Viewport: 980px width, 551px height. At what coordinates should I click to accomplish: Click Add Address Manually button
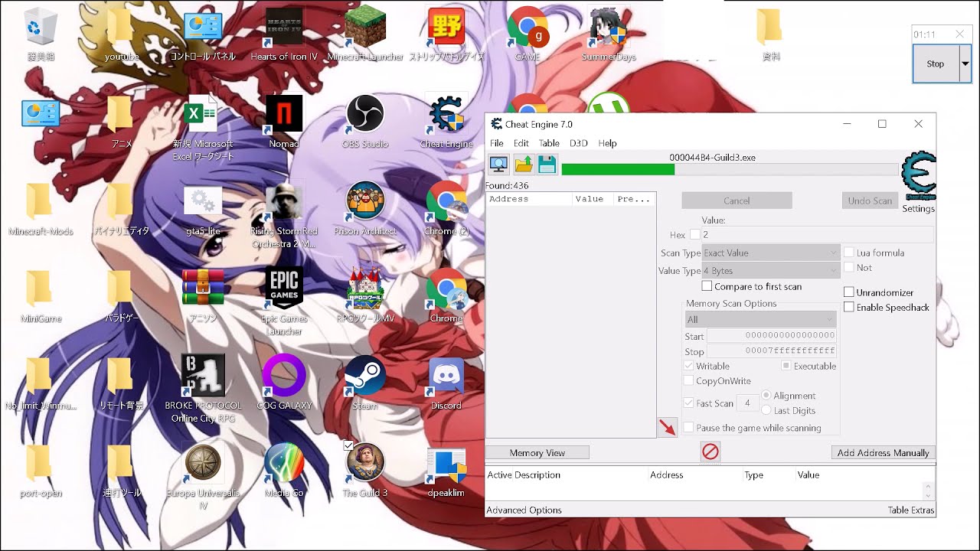point(884,452)
